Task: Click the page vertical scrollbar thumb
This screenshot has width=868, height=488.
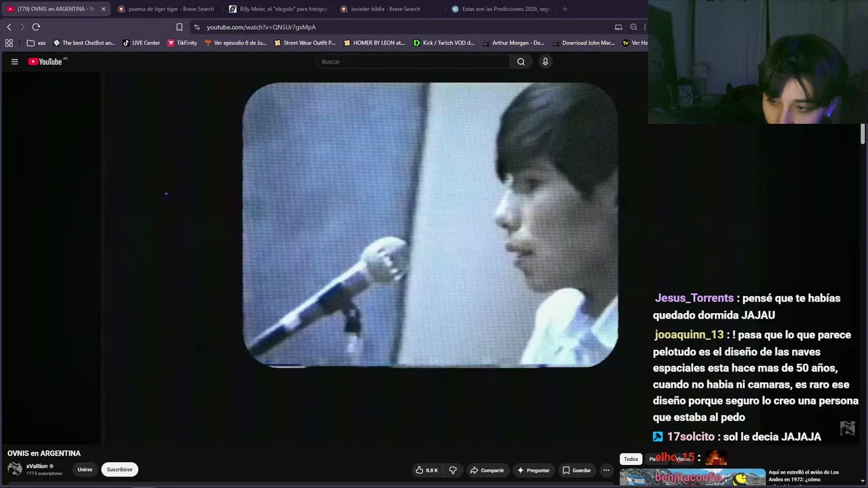Action: (x=863, y=134)
